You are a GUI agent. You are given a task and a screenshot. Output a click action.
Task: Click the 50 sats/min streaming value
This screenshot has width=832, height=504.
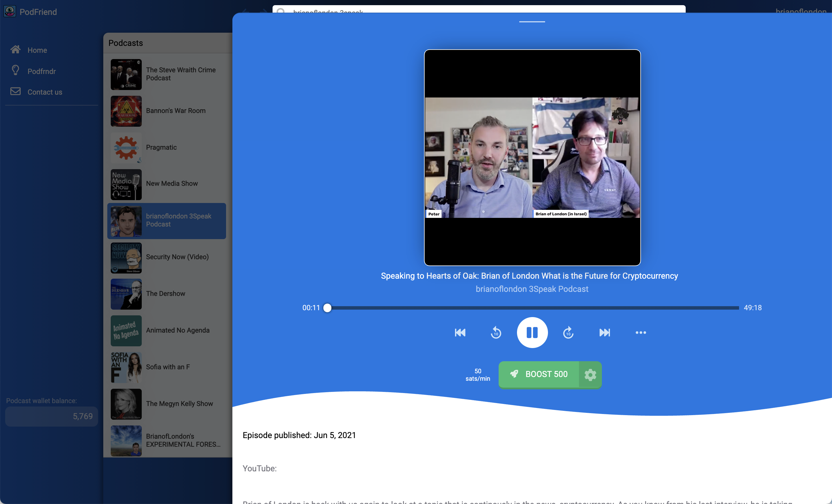tap(478, 374)
